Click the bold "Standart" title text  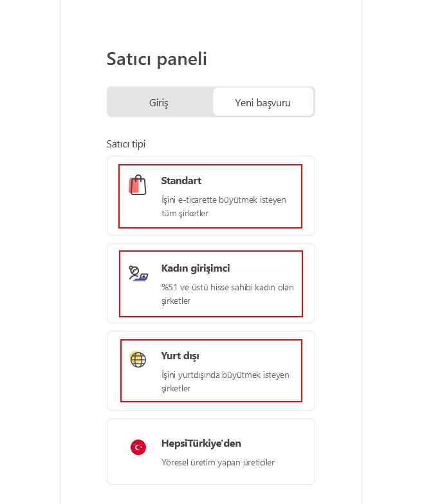click(x=181, y=181)
